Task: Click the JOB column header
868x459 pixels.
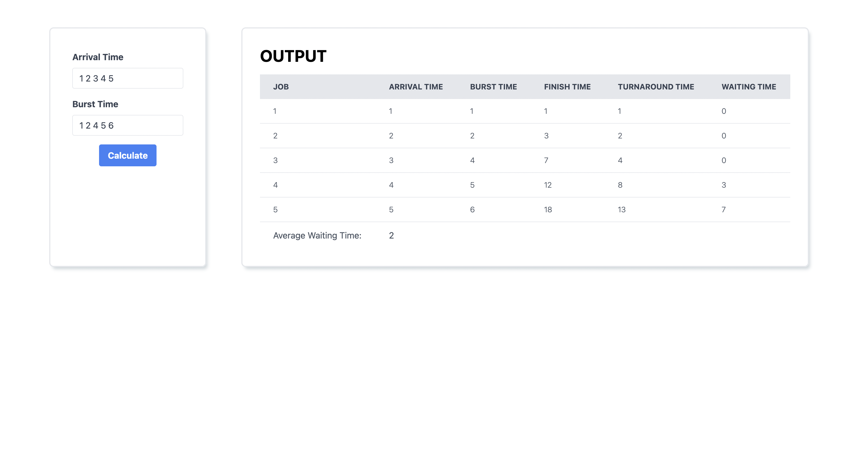Action: (281, 86)
